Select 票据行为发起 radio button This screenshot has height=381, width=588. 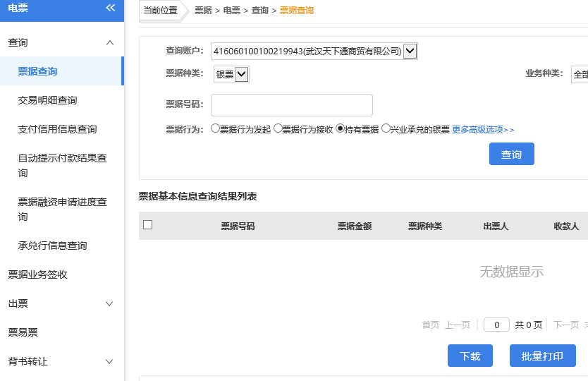pyautogui.click(x=215, y=128)
